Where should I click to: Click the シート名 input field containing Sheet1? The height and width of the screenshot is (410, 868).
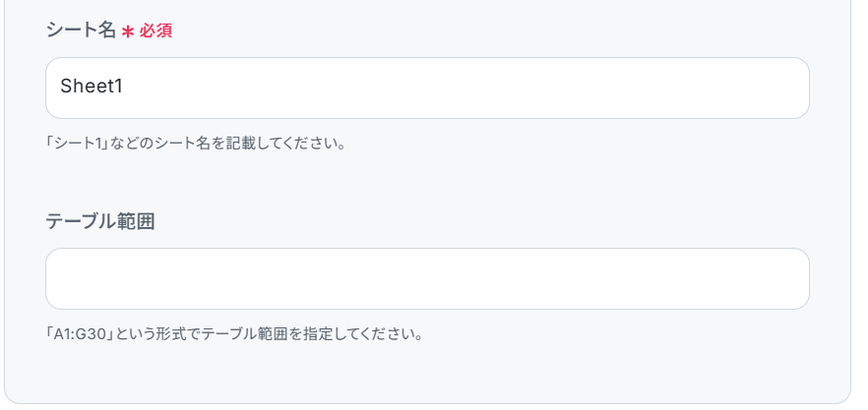(x=427, y=88)
